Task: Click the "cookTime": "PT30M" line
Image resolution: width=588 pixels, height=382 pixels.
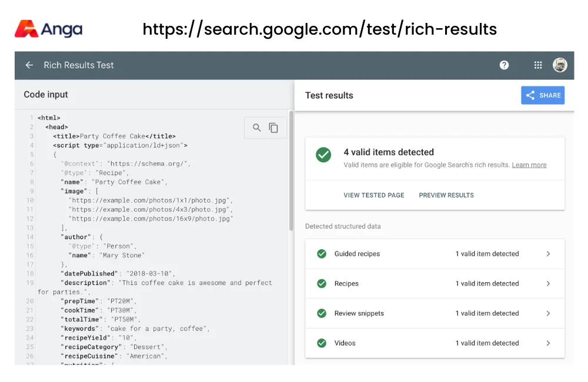Action: pyautogui.click(x=99, y=310)
